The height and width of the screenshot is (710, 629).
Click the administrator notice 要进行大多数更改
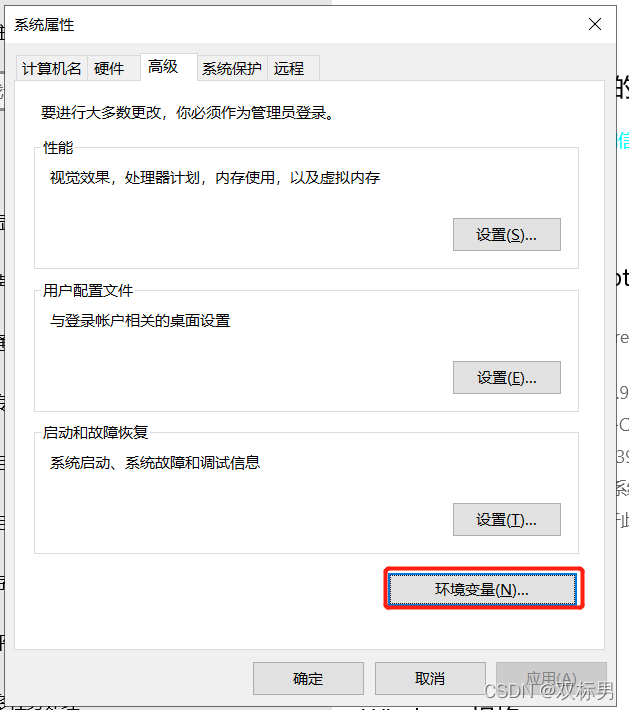pyautogui.click(x=187, y=112)
